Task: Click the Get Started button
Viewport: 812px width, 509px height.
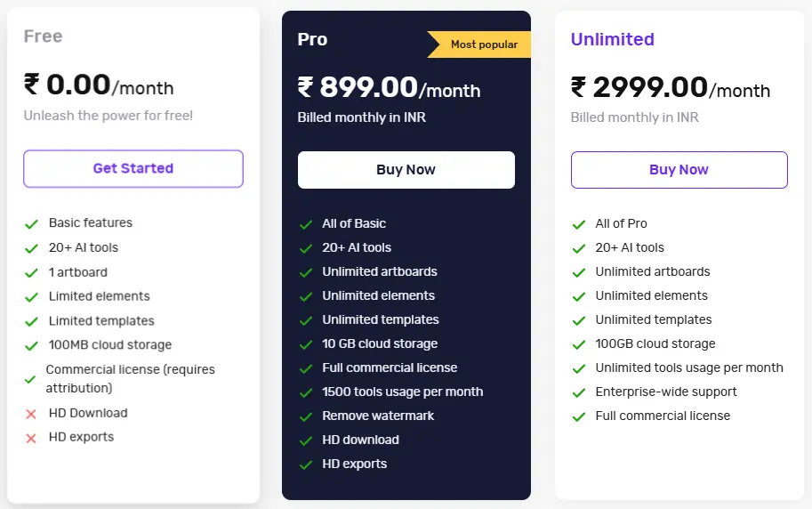Action: 133,168
